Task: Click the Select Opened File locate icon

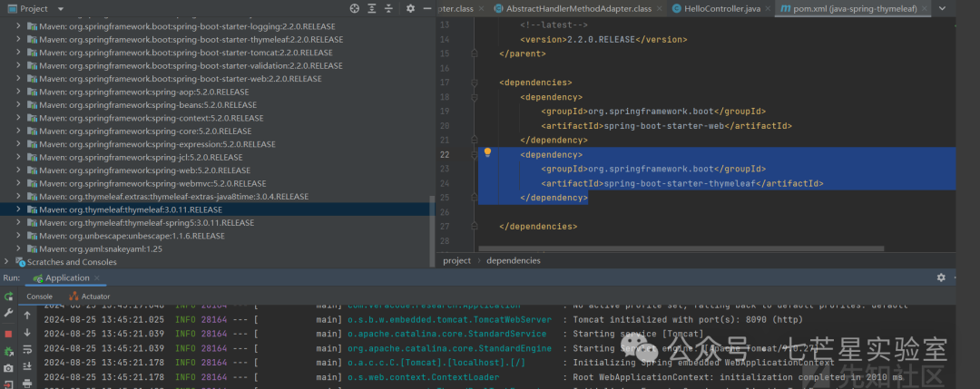Action: (x=355, y=9)
